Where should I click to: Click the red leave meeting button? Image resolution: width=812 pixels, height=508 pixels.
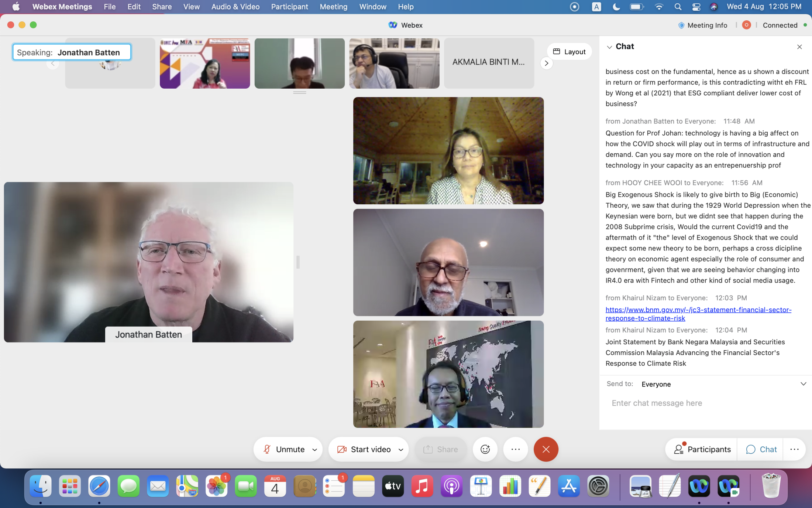(x=546, y=449)
